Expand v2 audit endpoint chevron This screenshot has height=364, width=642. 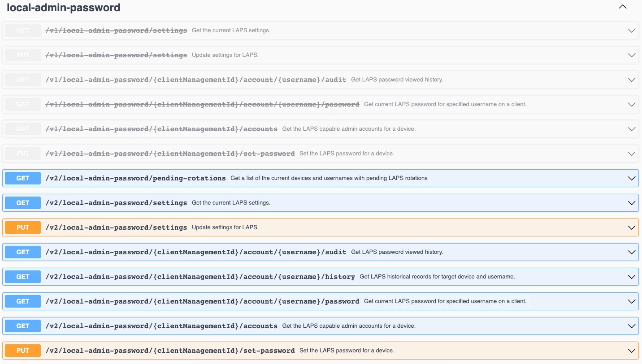point(632,252)
